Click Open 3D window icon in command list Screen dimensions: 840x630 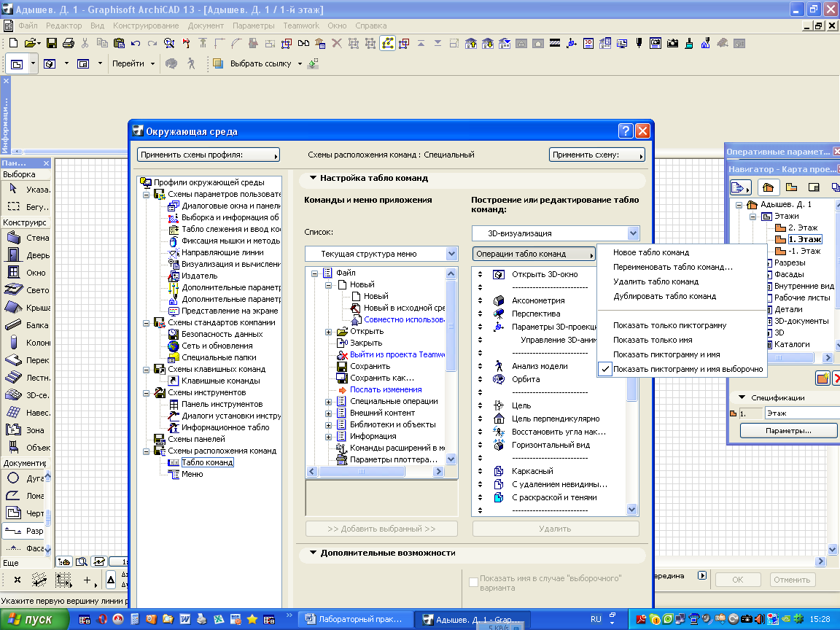tap(498, 274)
